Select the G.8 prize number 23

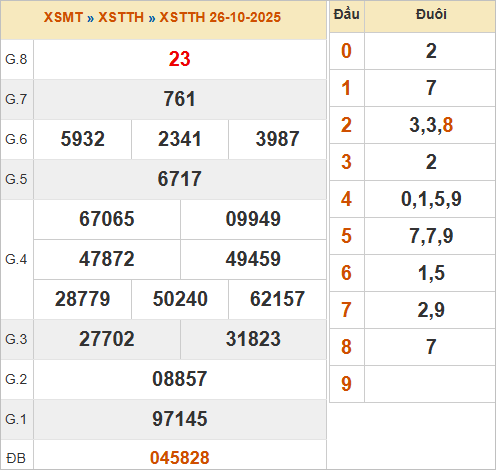pos(180,59)
